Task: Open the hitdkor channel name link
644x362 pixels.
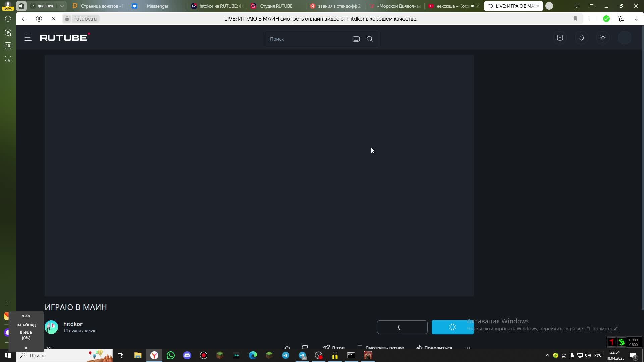Action: [73, 324]
